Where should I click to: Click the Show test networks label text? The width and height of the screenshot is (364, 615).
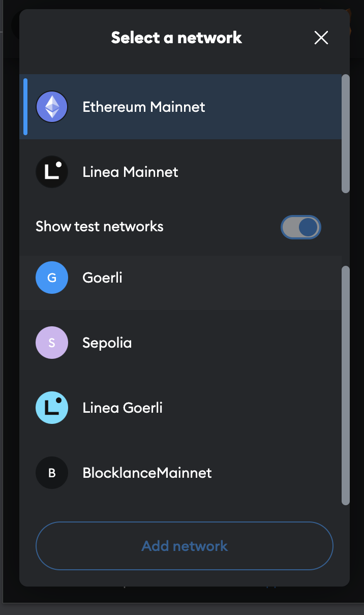100,226
